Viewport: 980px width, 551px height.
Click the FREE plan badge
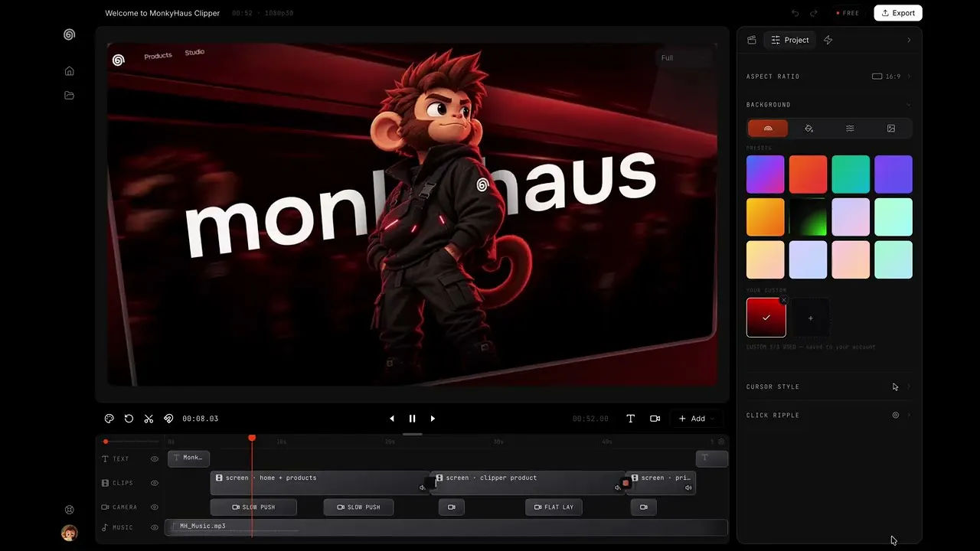coord(848,13)
